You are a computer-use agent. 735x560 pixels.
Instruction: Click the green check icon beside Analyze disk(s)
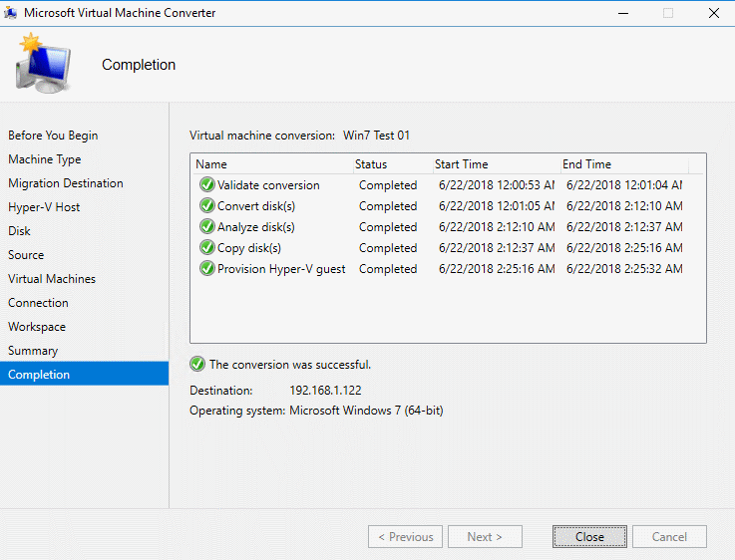click(x=206, y=226)
